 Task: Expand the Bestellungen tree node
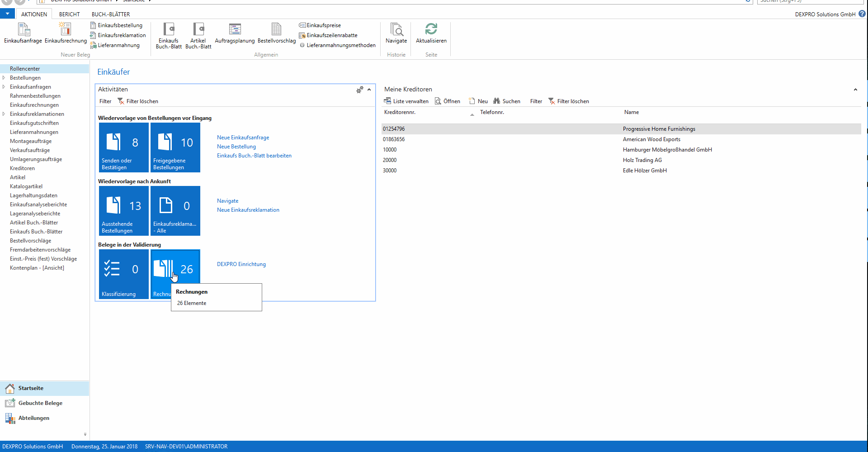click(x=4, y=78)
